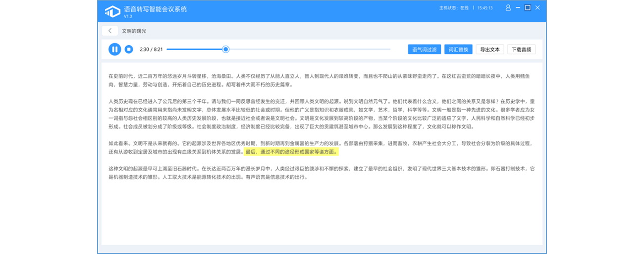The height and width of the screenshot is (254, 644).
Task: Click the 2:30 / 8:21 playback time
Action: (151, 50)
